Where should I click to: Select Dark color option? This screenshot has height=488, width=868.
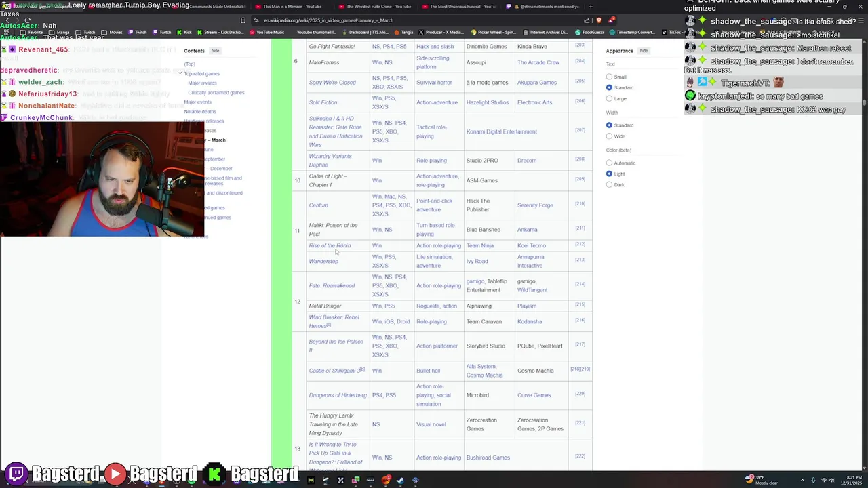[x=609, y=184]
